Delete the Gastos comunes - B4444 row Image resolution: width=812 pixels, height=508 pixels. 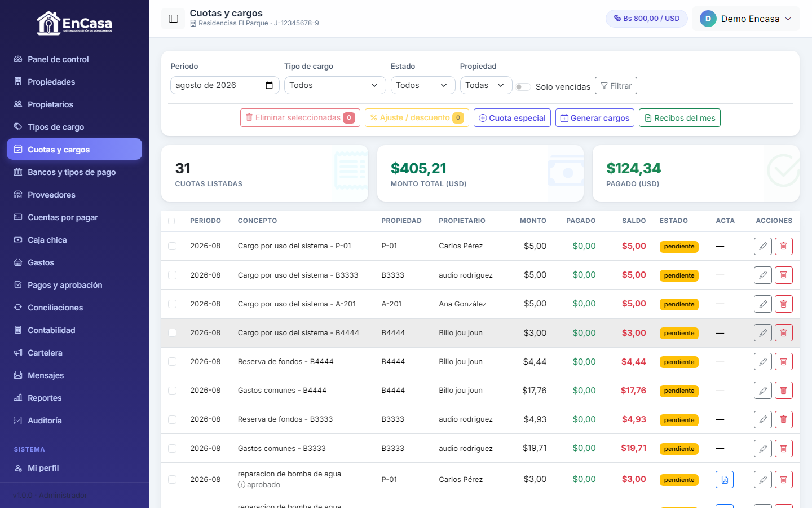(783, 391)
